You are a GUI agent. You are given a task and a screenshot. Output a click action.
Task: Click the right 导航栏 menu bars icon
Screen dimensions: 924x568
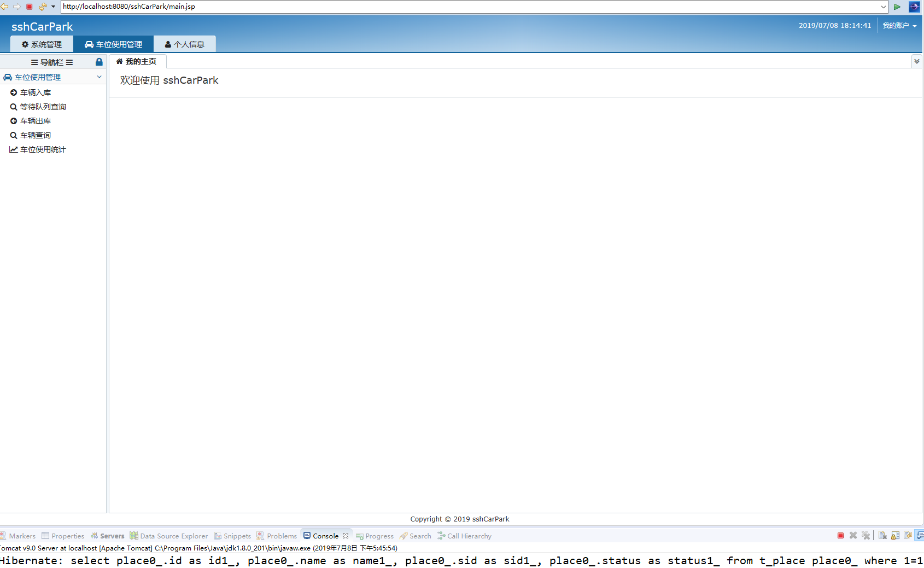pyautogui.click(x=69, y=62)
